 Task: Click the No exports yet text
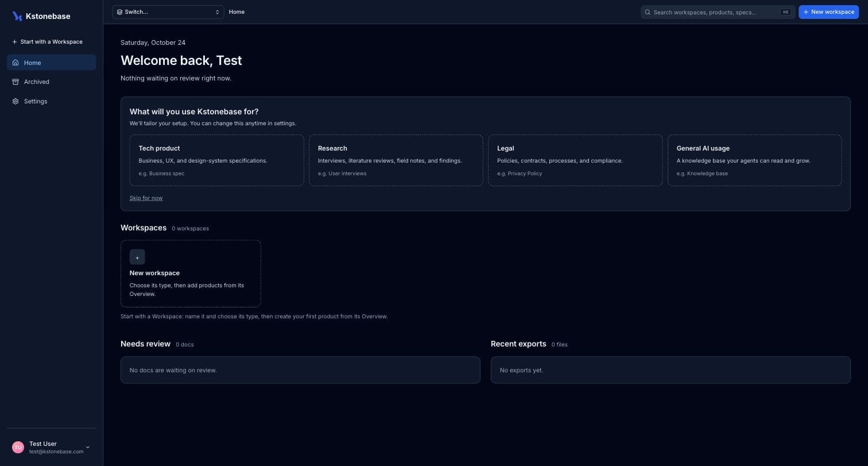(521, 370)
